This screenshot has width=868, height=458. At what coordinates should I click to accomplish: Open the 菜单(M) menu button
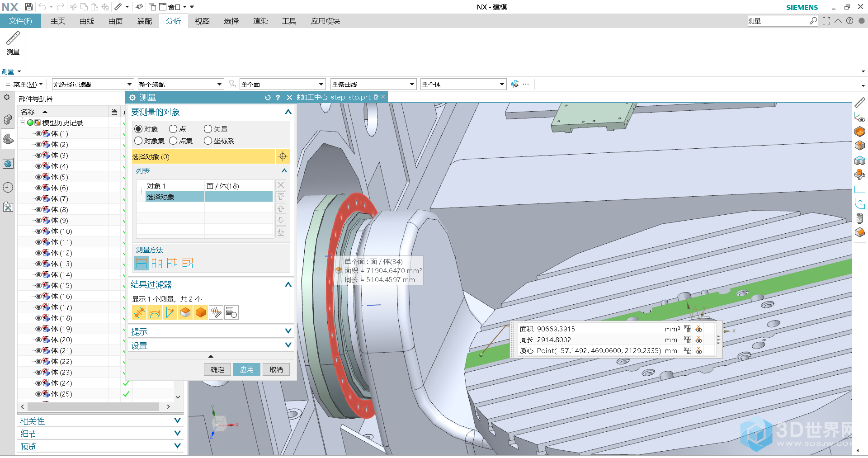[24, 84]
